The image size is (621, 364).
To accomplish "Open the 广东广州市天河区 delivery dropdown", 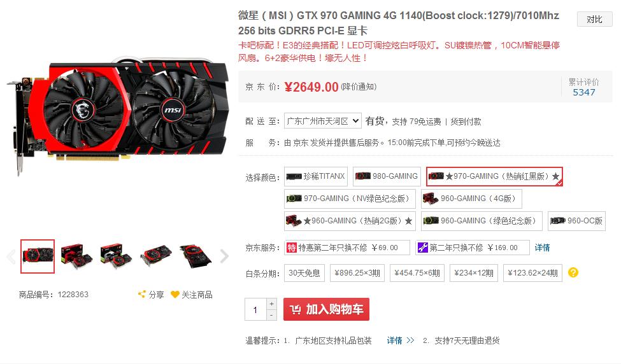I will [322, 121].
